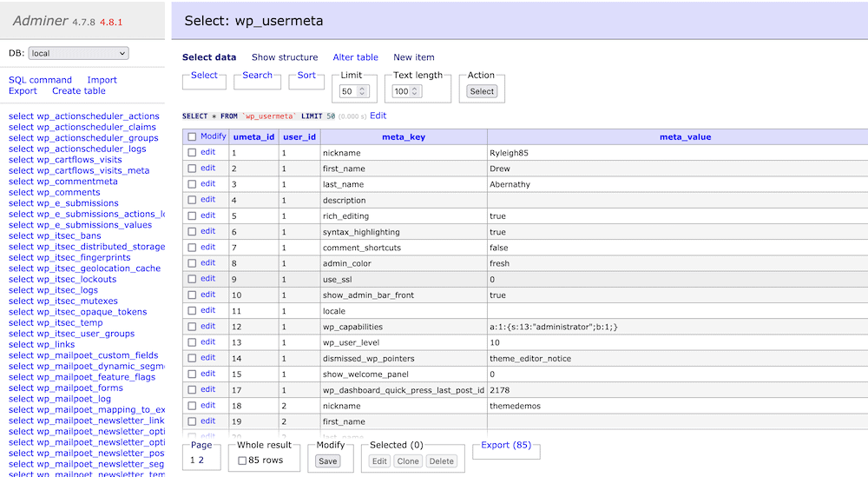Expand the Search fieldset
This screenshot has width=868, height=477.
coord(257,76)
